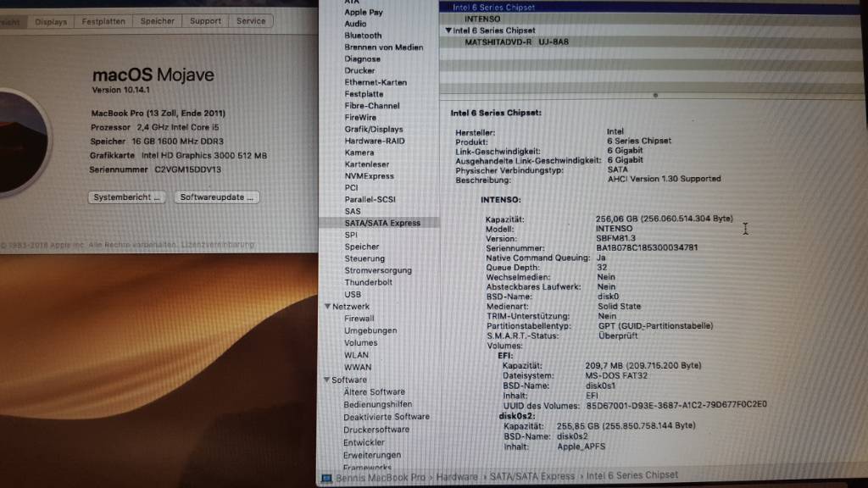Select Stromversorgung in the sidebar
Viewport: 868px width, 488px height.
click(x=377, y=270)
